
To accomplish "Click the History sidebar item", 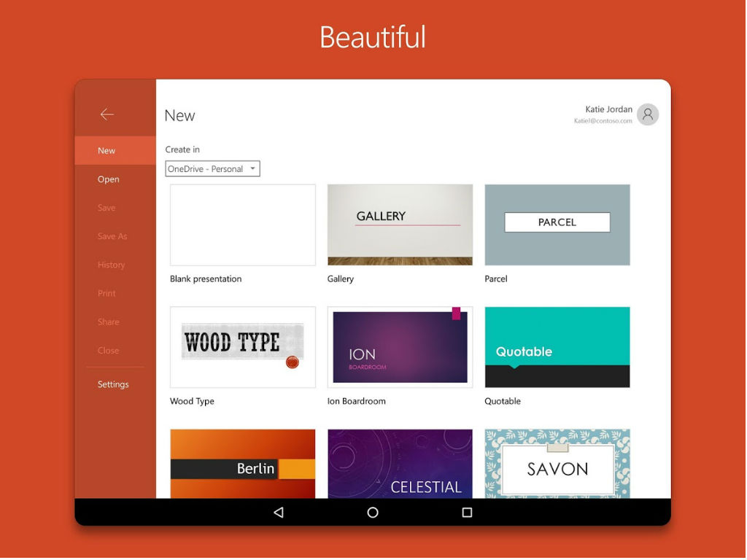I will pyautogui.click(x=110, y=265).
